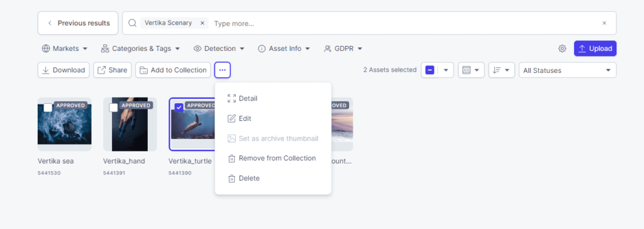Remove the Vertika Scenary search tag
Screen dimensions: 644x229
[202, 23]
